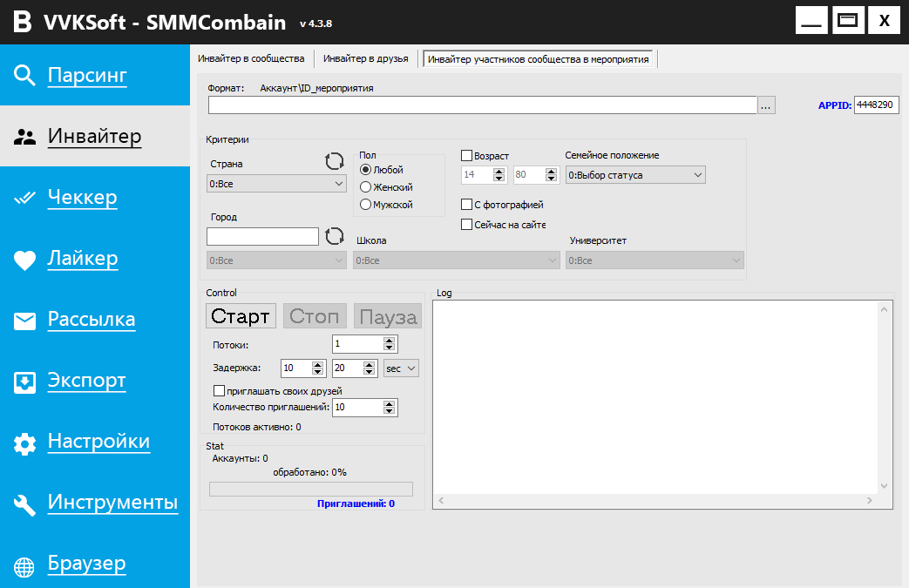Click the APPID input field
The width and height of the screenshot is (909, 588).
(875, 105)
